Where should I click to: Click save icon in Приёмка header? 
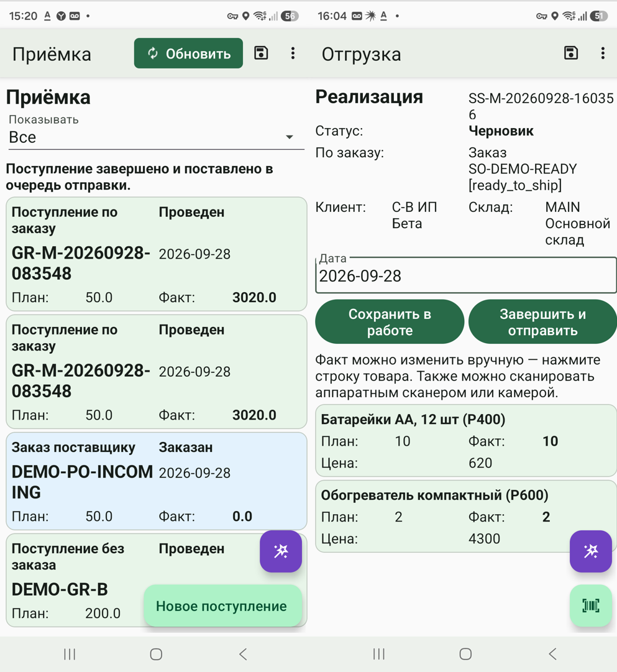click(x=261, y=53)
